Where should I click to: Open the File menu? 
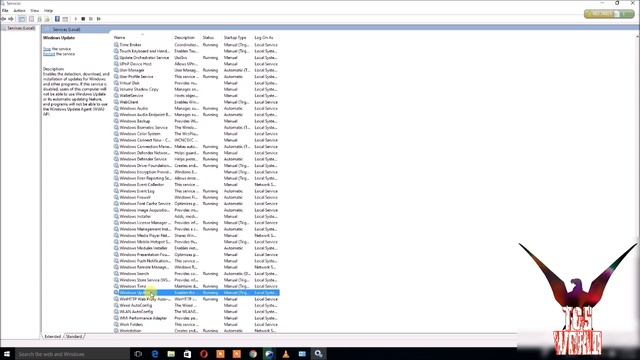pos(5,10)
